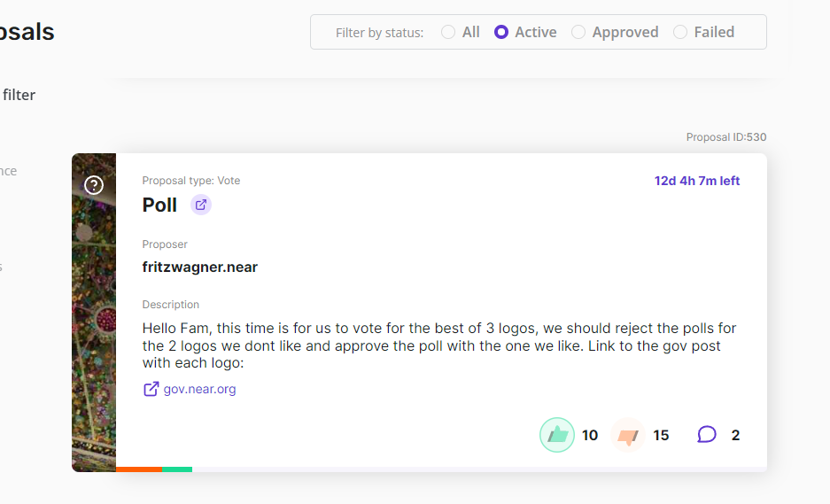830x504 pixels.
Task: Open the external link icon beside the Poll title
Action: pos(201,205)
